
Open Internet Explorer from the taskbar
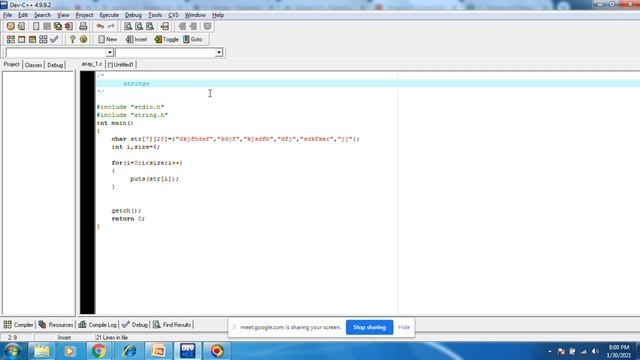pyautogui.click(x=129, y=351)
